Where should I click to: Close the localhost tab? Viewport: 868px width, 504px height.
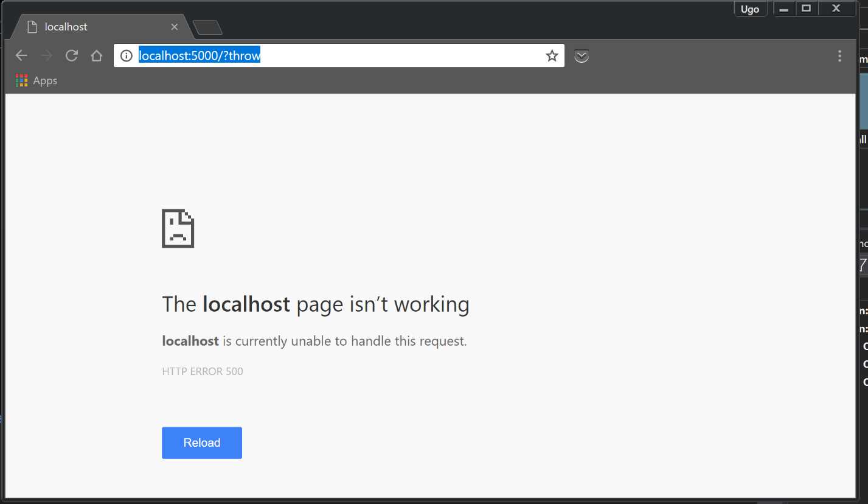[175, 26]
